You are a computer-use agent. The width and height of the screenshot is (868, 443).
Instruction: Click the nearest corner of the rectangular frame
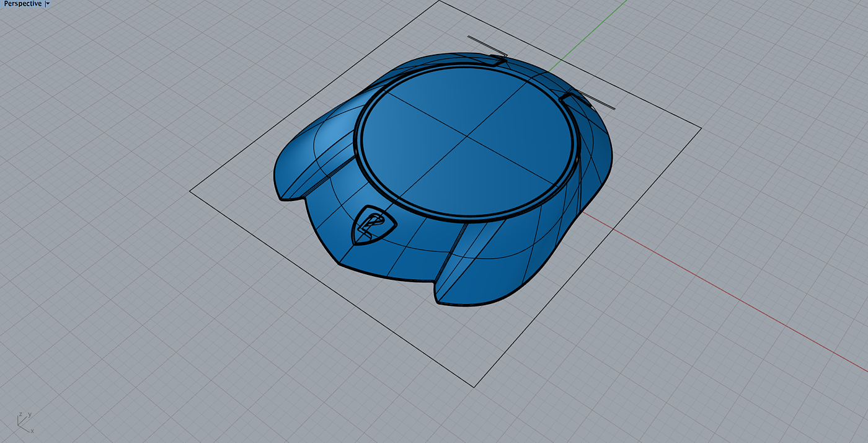pos(474,387)
